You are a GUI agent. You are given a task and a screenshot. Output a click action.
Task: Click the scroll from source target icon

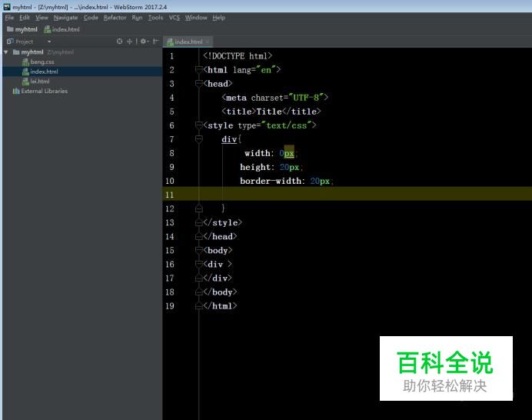tap(119, 42)
